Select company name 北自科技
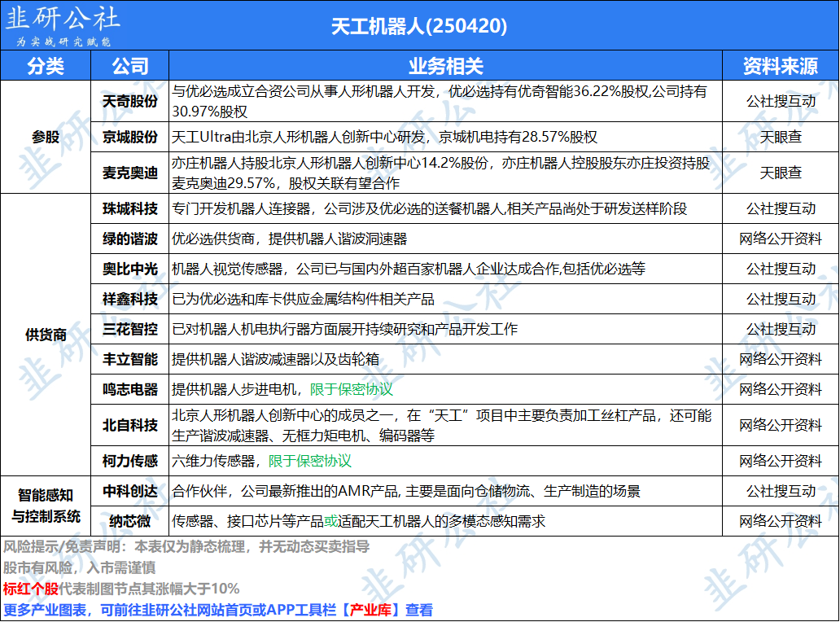This screenshot has height=622, width=840. [x=129, y=425]
